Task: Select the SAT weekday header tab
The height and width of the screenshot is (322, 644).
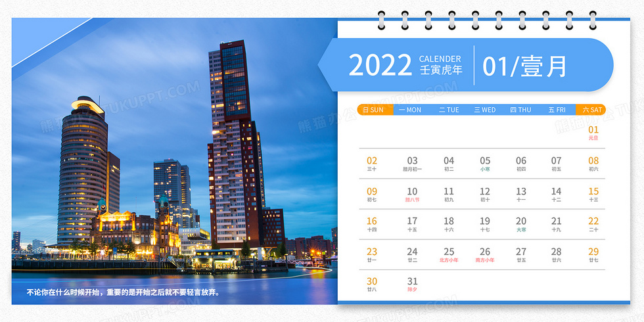Action: [x=591, y=110]
